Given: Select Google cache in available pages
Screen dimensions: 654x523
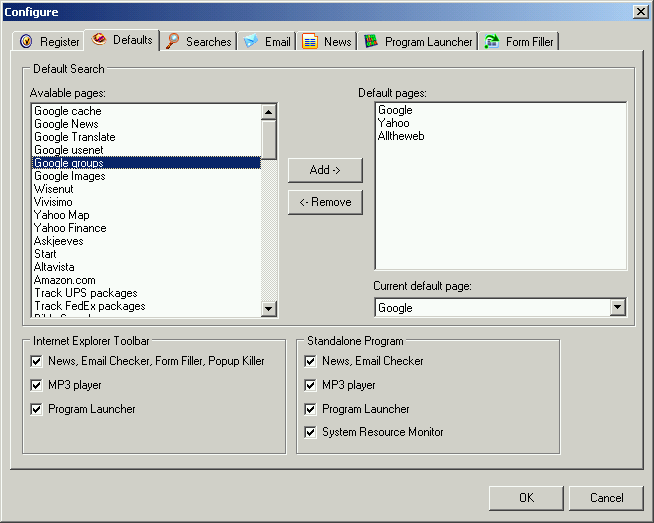Looking at the screenshot, I should coord(146,111).
